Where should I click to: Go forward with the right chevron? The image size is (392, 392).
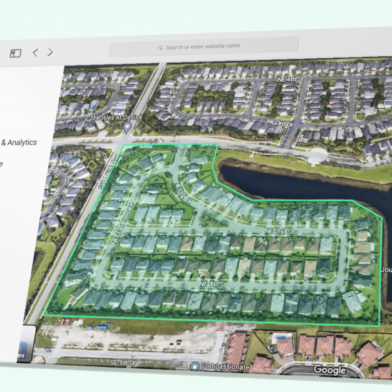pos(50,52)
